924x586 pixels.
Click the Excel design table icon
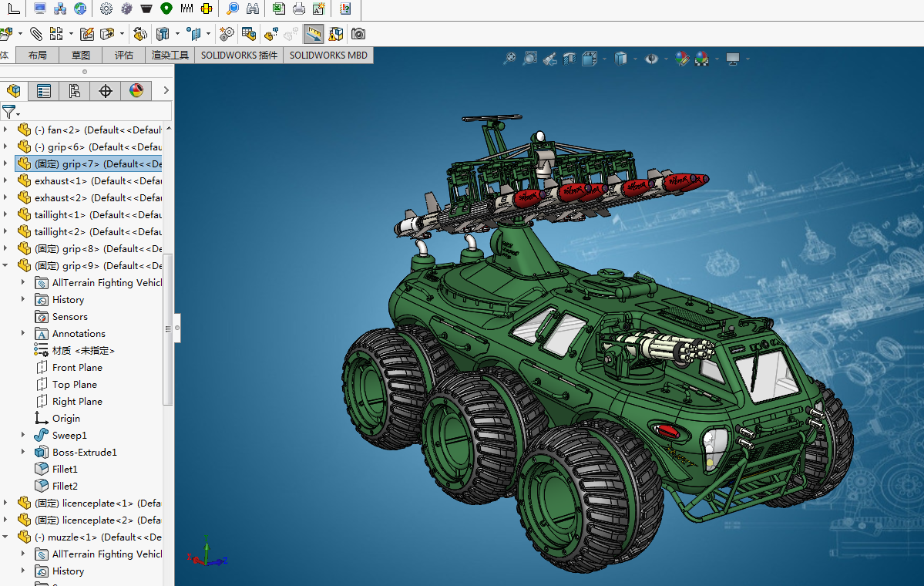279,8
